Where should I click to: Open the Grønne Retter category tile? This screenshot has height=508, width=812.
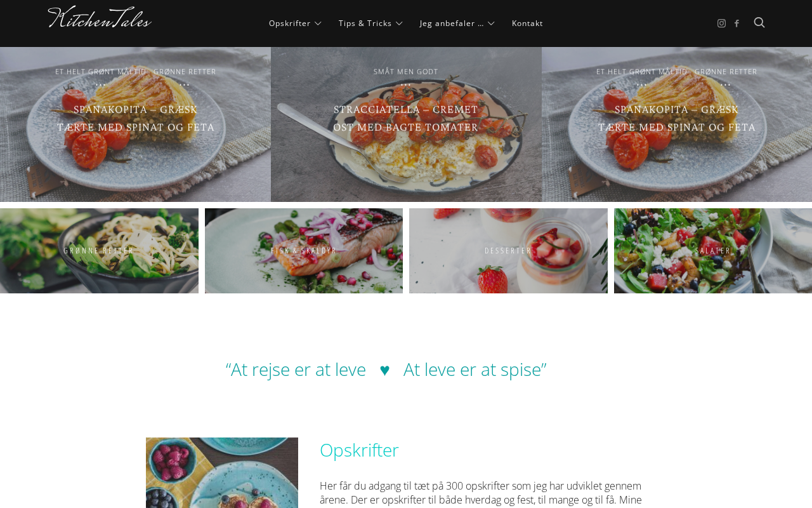(x=99, y=251)
